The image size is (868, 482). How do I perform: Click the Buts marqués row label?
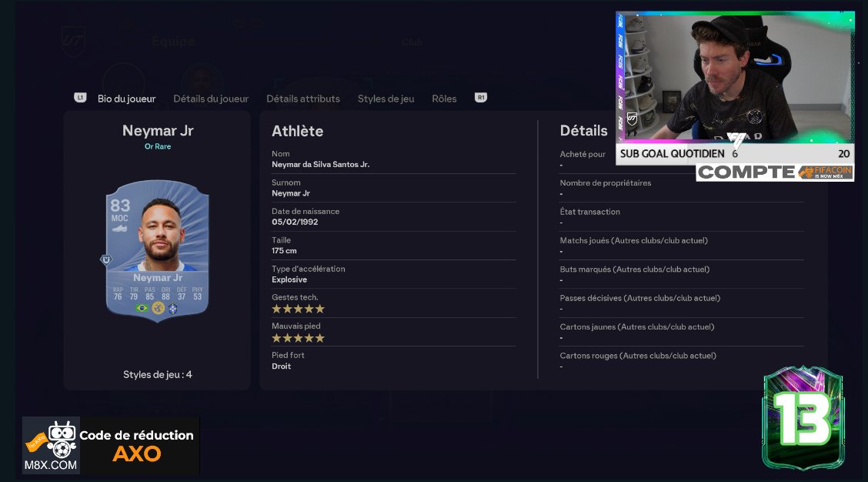tap(634, 269)
